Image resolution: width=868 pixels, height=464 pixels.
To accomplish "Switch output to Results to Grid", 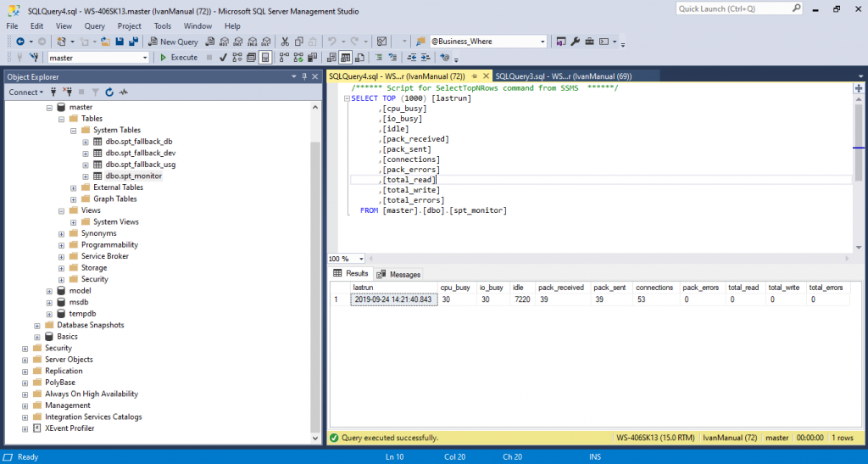I will pyautogui.click(x=346, y=58).
